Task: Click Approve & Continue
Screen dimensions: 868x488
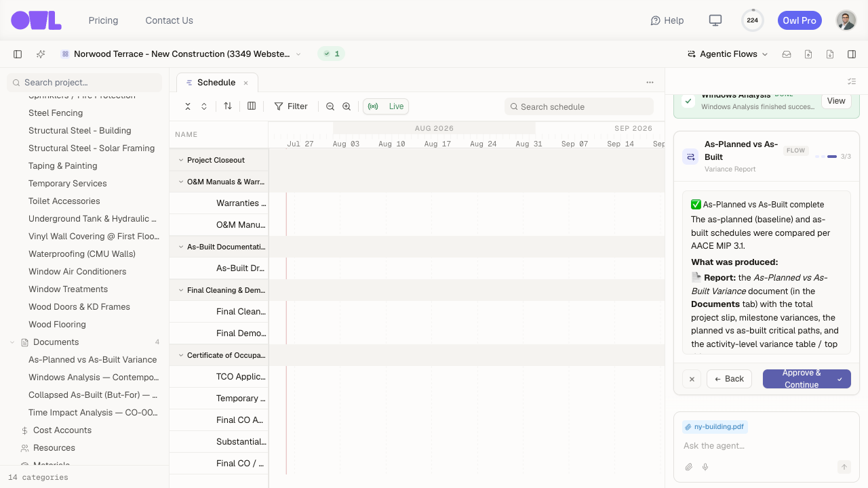Action: coord(807,379)
